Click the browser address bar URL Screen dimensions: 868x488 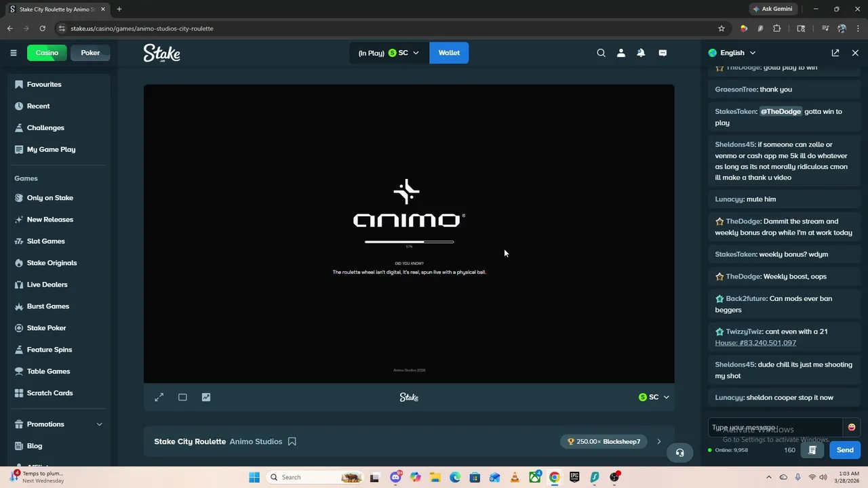(x=142, y=28)
